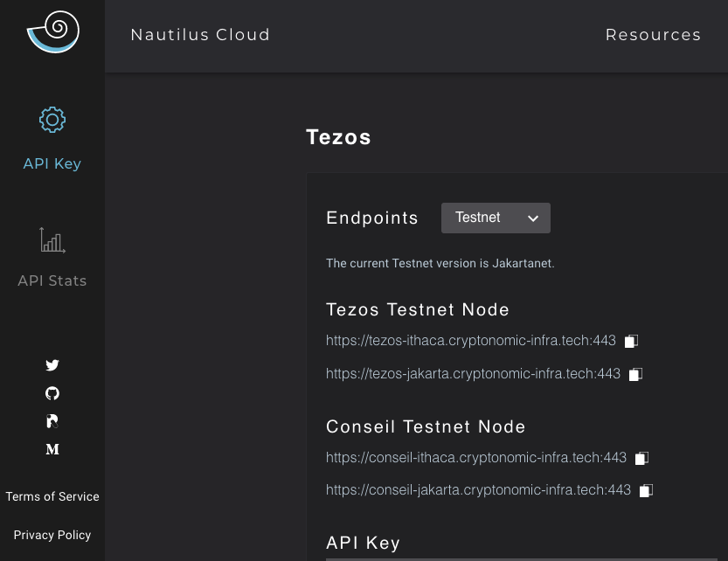Viewport: 728px width, 561px height.
Task: Click the Jakartanet version notice text
Action: coord(440,263)
